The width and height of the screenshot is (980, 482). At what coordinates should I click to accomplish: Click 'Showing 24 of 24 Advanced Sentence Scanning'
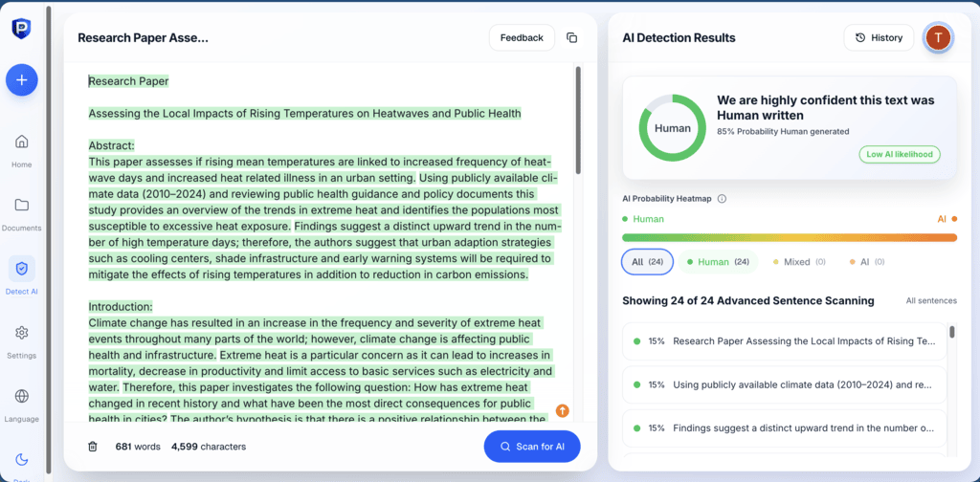click(x=748, y=301)
